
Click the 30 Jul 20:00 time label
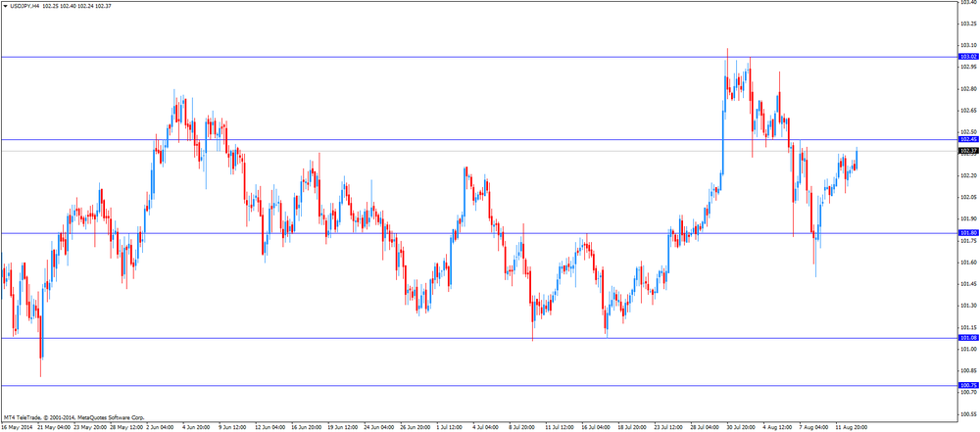click(741, 428)
